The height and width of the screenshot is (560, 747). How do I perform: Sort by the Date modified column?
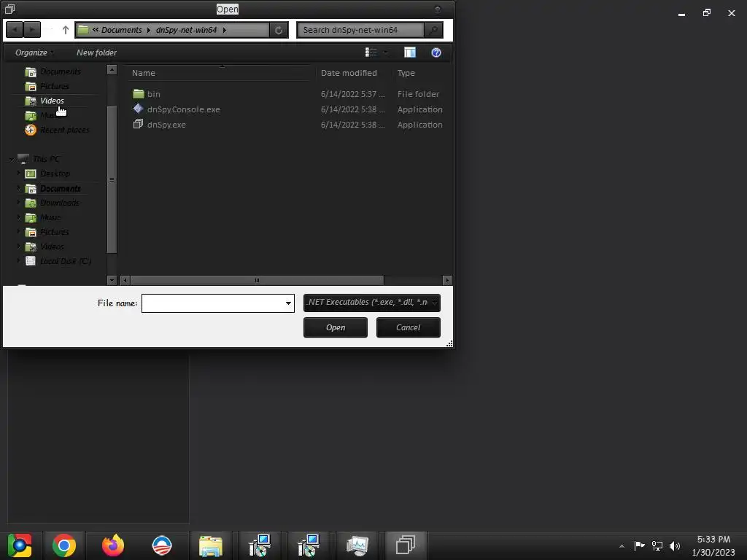(349, 73)
